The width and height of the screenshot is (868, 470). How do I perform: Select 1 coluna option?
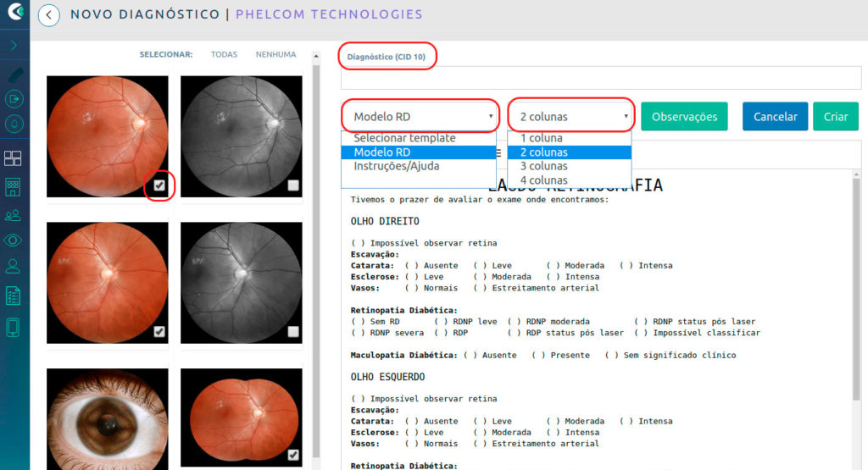pos(569,138)
